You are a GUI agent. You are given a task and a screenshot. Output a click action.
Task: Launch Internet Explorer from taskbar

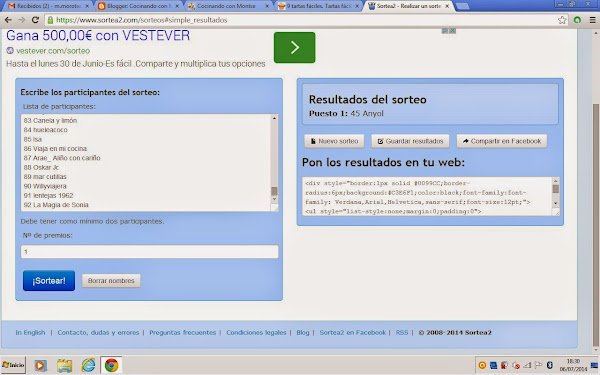88,365
